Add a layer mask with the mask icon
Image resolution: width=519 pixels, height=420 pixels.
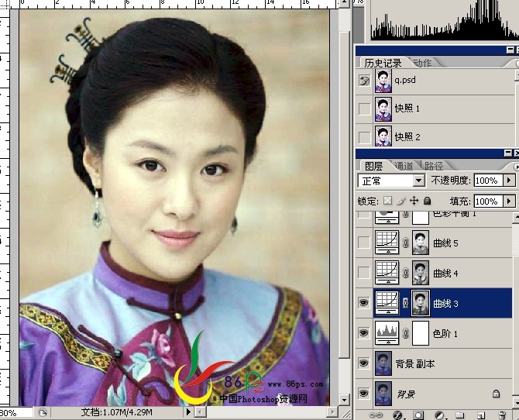(418, 415)
